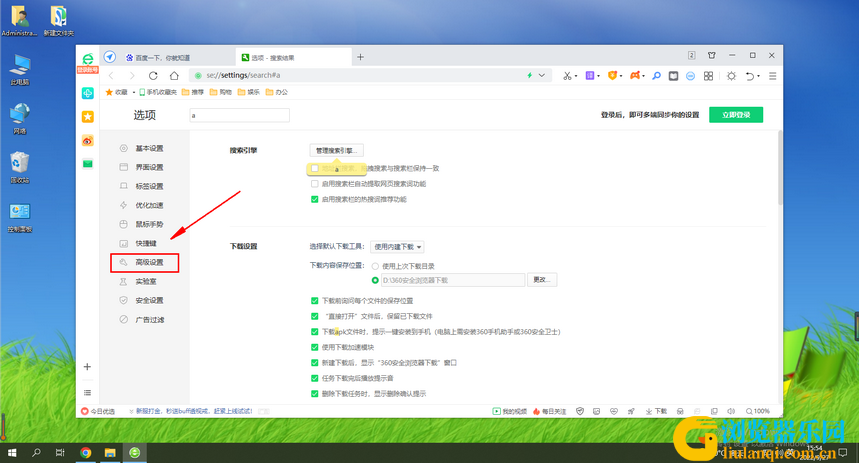The image size is (859, 463).
Task: Go to the browser home page
Action: 174,76
